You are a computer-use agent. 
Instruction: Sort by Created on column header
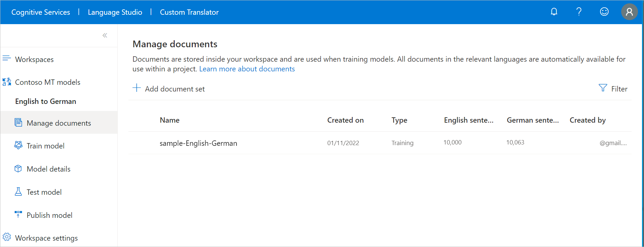345,120
